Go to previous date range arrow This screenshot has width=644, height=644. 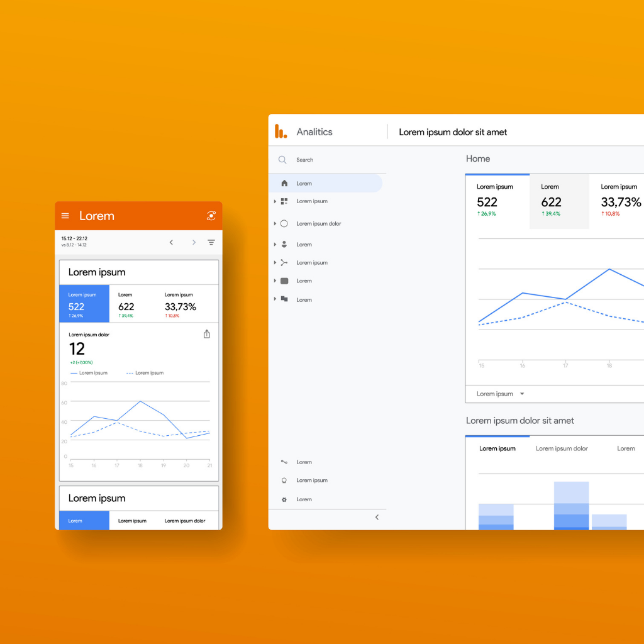171,242
